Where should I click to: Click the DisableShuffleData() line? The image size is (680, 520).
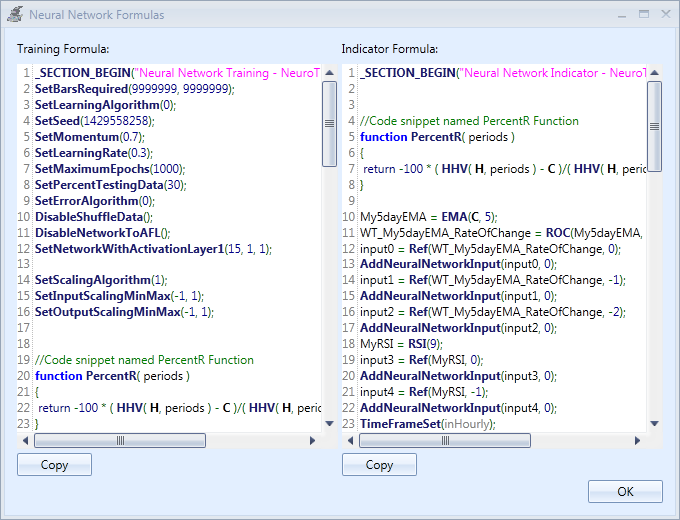tap(94, 217)
